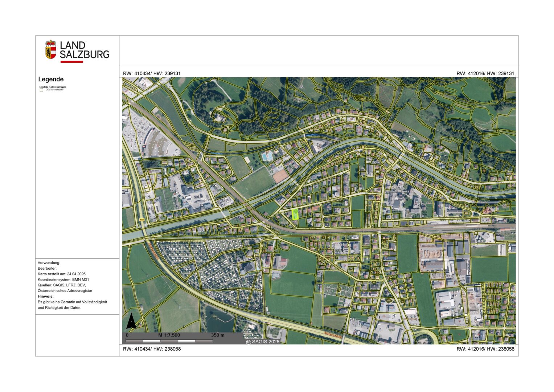Select the RW: 412016/ HW: 239131 coordinate label
The image size is (554, 392).
(485, 73)
